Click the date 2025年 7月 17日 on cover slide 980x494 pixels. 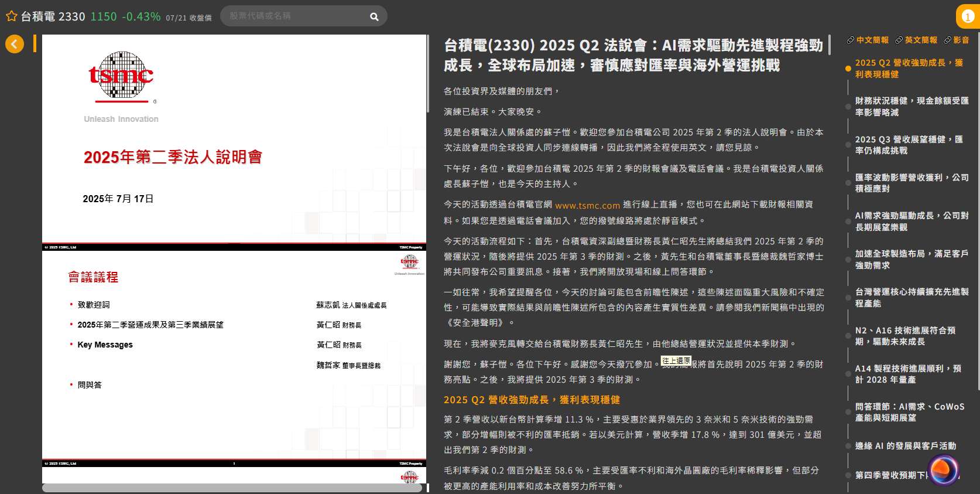pyautogui.click(x=118, y=199)
